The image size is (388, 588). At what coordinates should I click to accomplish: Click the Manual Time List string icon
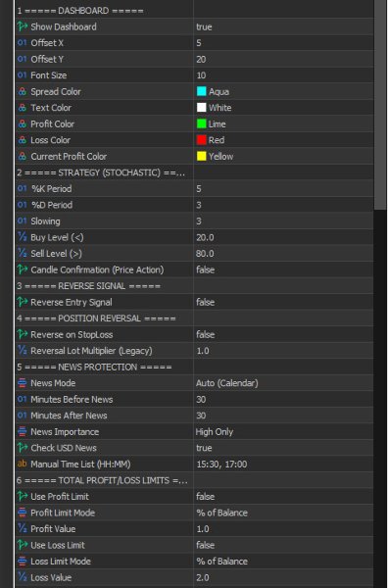(23, 464)
